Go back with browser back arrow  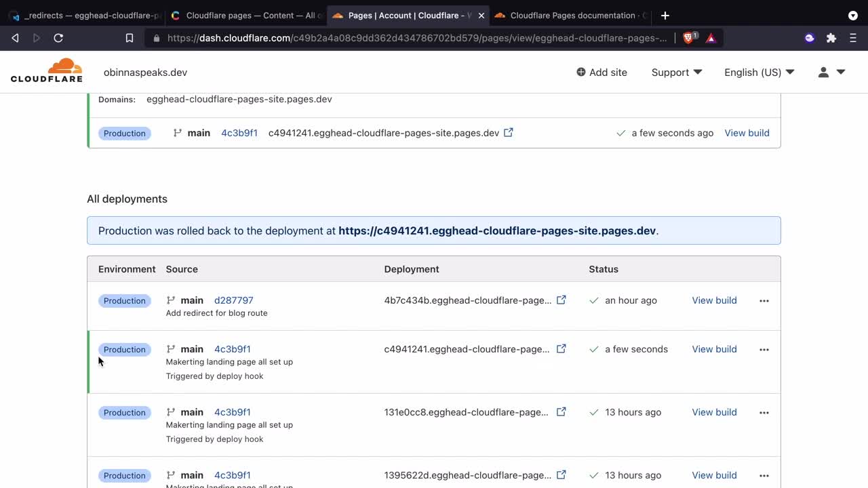coord(16,38)
